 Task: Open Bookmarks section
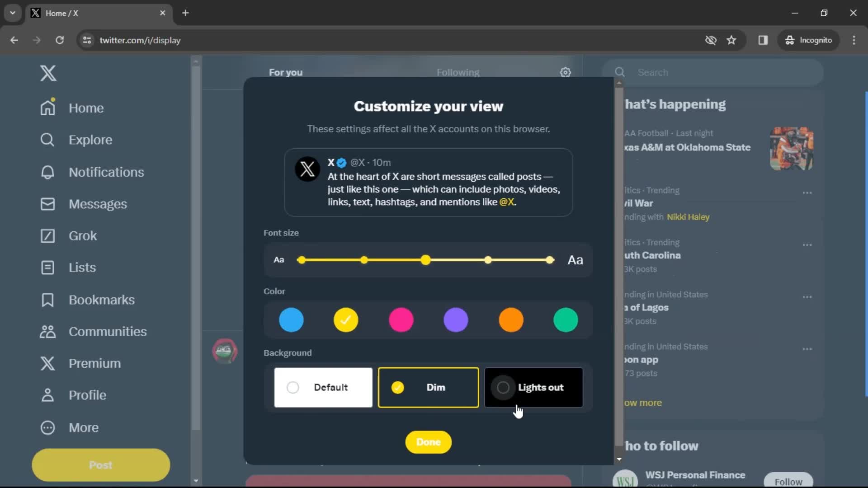click(101, 300)
